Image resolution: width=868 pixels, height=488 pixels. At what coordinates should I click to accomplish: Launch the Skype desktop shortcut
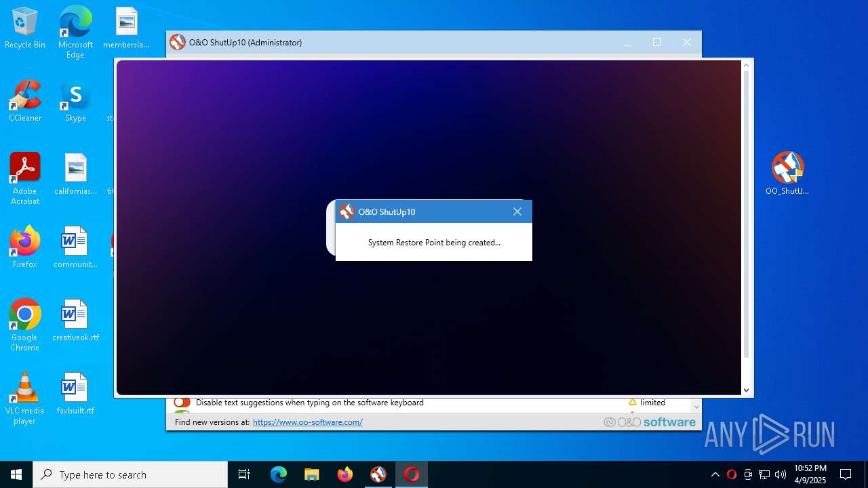[75, 101]
